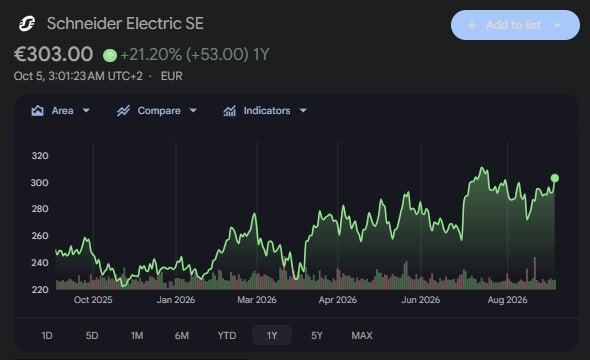Click the Compare lines icon
The width and height of the screenshot is (590, 360).
pos(123,111)
